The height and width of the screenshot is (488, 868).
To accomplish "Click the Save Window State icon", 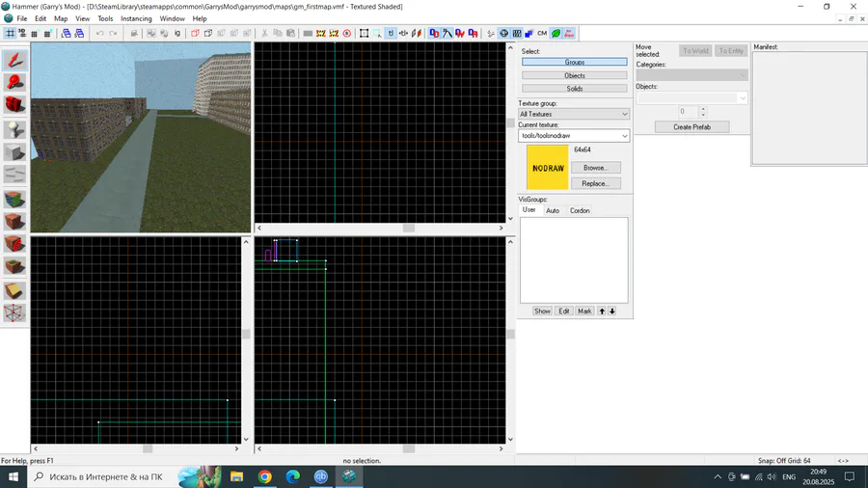I will [x=79, y=33].
